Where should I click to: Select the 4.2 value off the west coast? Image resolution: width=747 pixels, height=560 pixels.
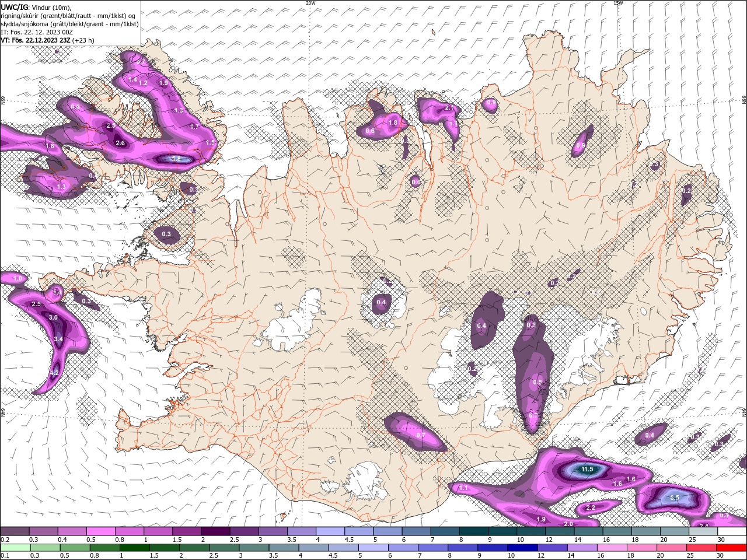[x=54, y=372]
